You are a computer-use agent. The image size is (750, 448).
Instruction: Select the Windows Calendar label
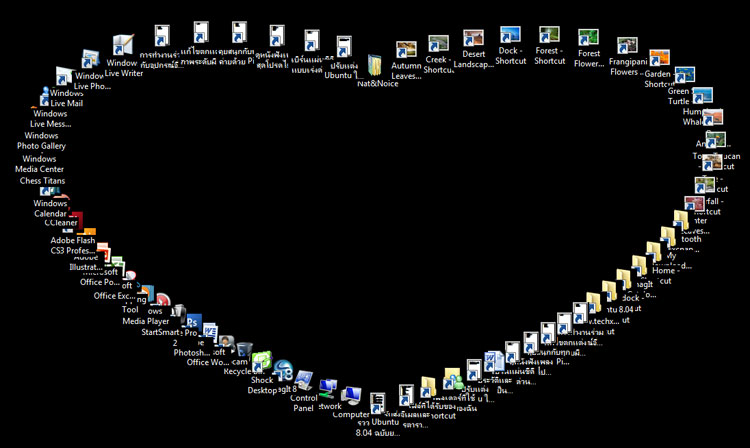tap(50, 208)
